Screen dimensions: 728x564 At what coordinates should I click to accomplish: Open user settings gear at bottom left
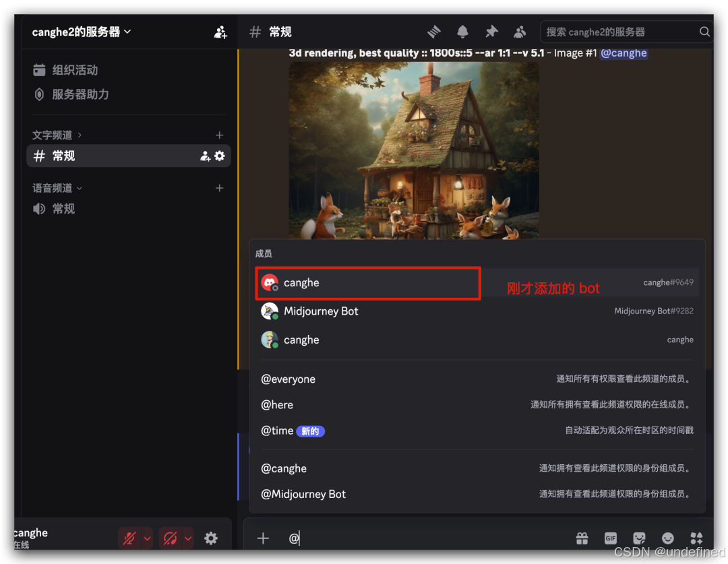click(x=210, y=538)
